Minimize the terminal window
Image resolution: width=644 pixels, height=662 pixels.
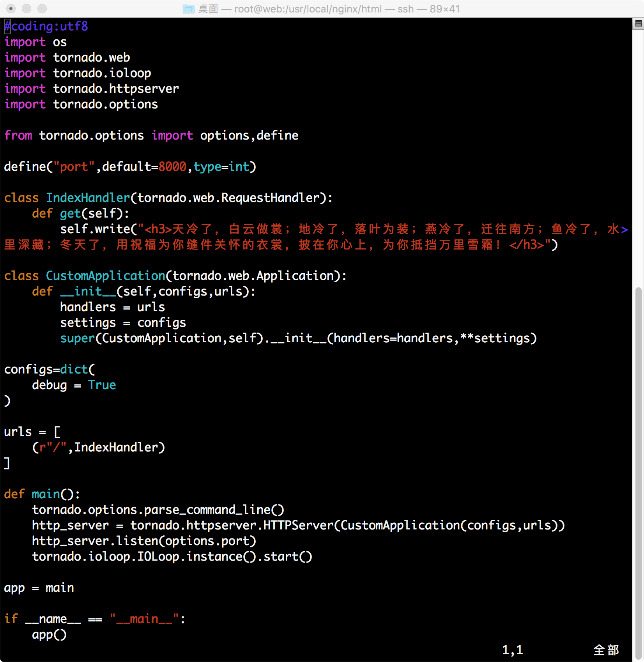pyautogui.click(x=27, y=9)
